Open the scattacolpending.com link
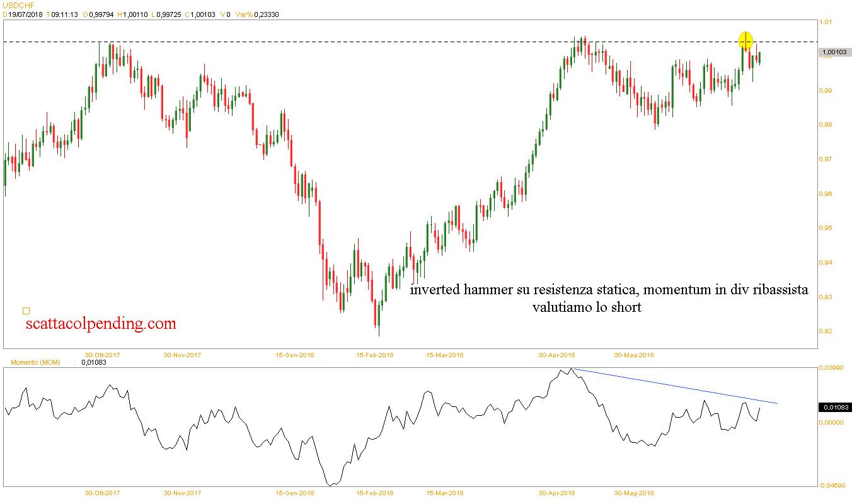The height and width of the screenshot is (504, 852). (x=101, y=324)
